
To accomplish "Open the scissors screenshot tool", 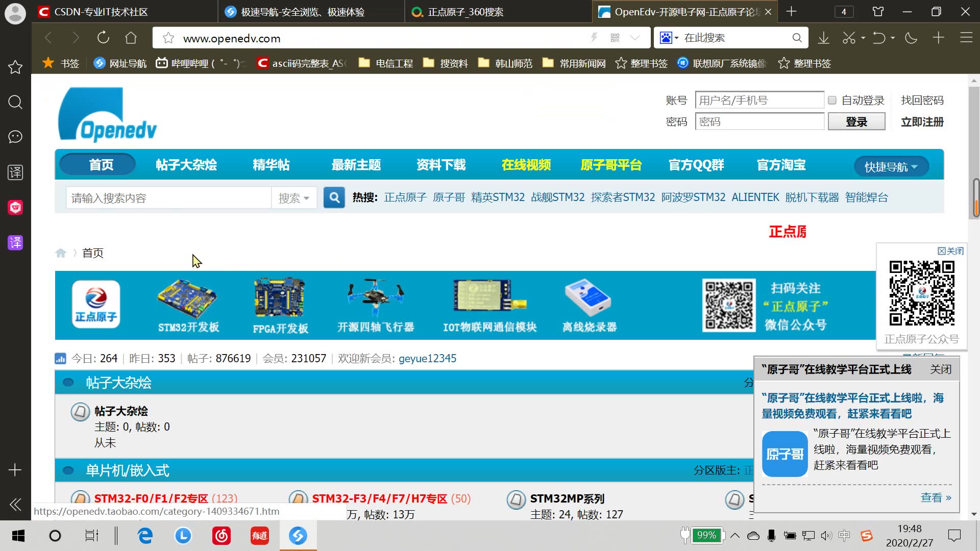I will click(x=849, y=38).
